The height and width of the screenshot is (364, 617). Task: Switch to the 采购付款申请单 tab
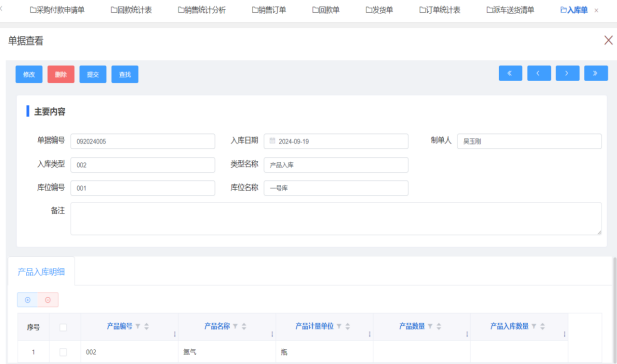click(x=57, y=10)
